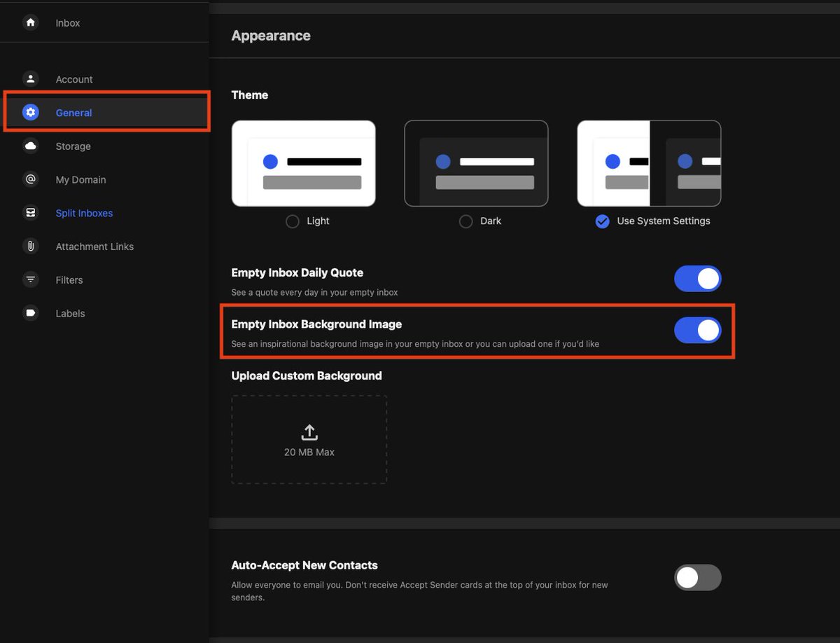Screen dimensions: 840x643
Task: Click the upload arrow icon
Action: (x=309, y=432)
